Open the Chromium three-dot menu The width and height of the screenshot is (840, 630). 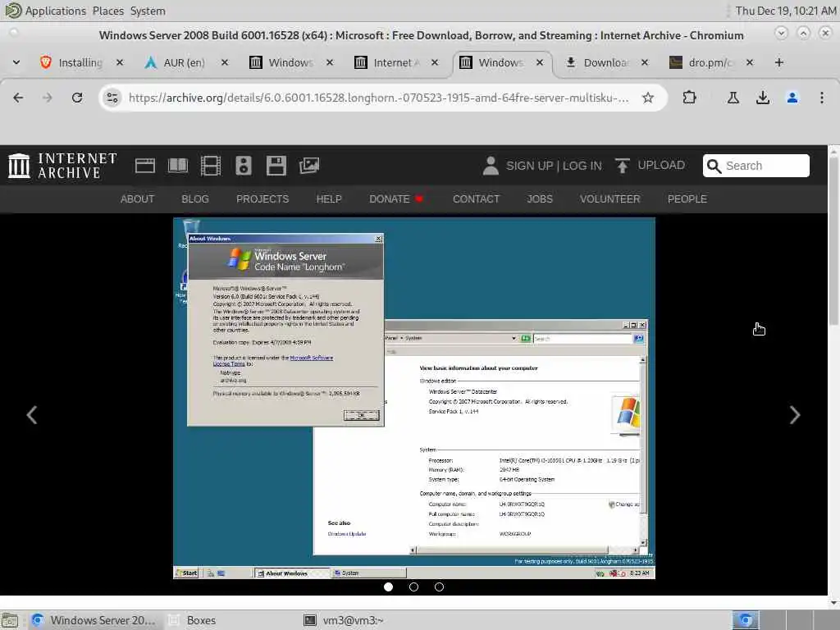822,98
